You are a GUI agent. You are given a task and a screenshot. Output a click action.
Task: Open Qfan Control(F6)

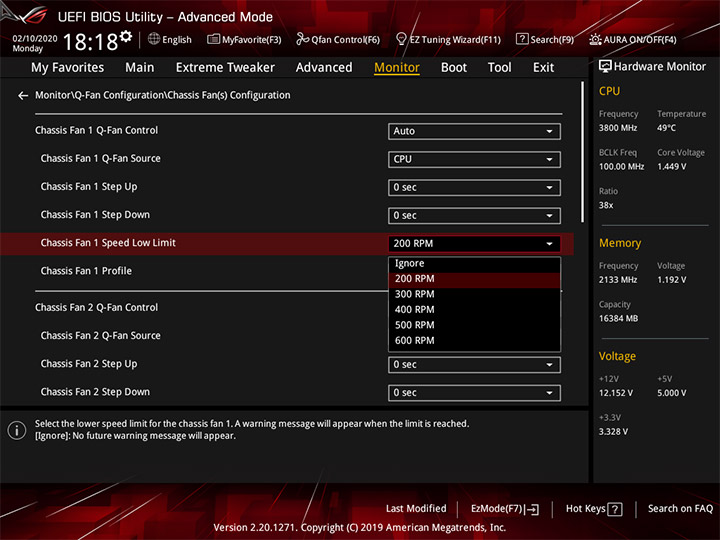(x=338, y=39)
